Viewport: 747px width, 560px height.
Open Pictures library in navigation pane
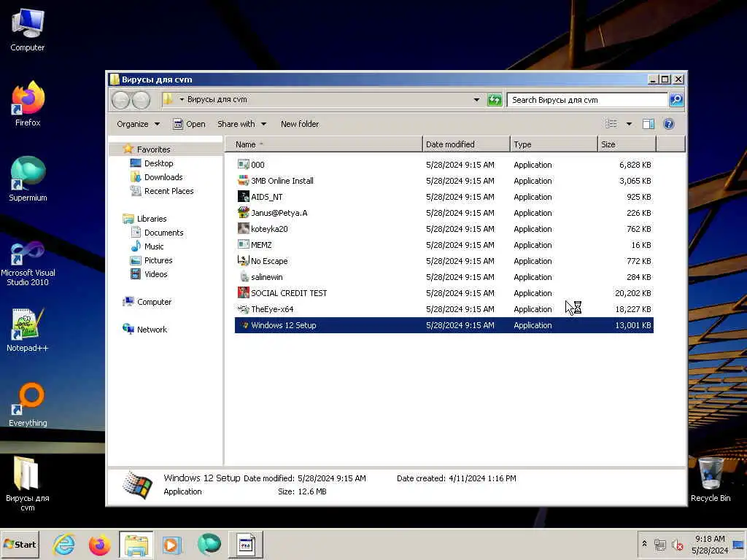click(158, 260)
